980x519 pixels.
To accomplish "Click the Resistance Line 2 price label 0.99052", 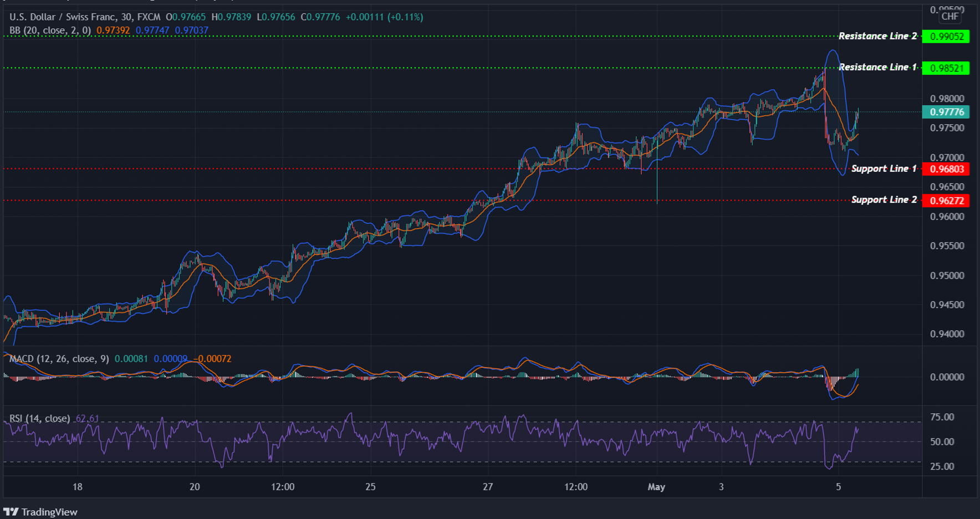I will pyautogui.click(x=946, y=37).
